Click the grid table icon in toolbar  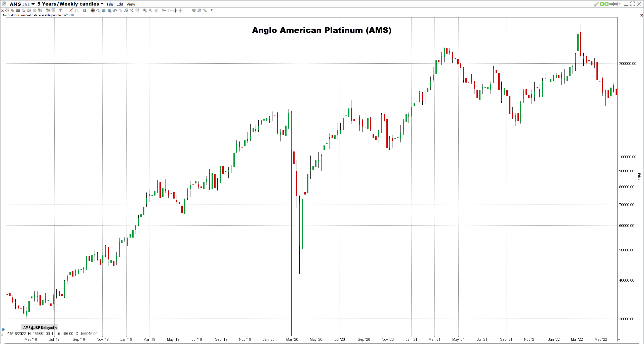[18, 10]
